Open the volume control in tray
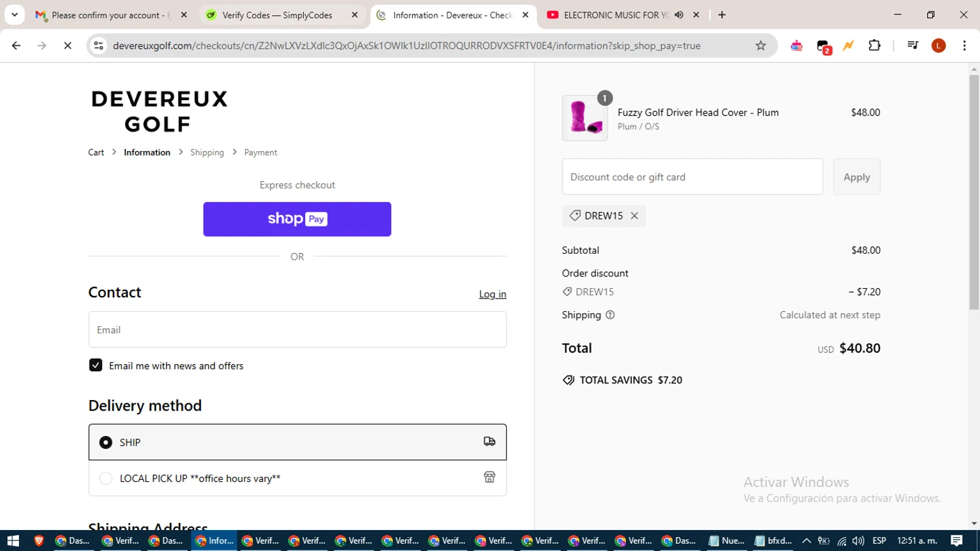 (858, 541)
